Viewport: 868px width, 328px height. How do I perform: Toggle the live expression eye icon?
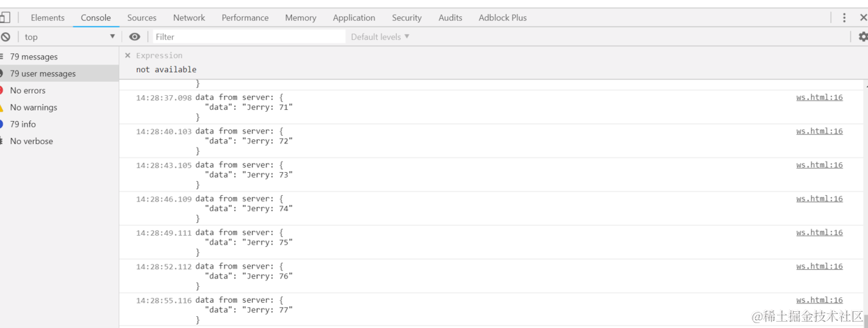(134, 37)
